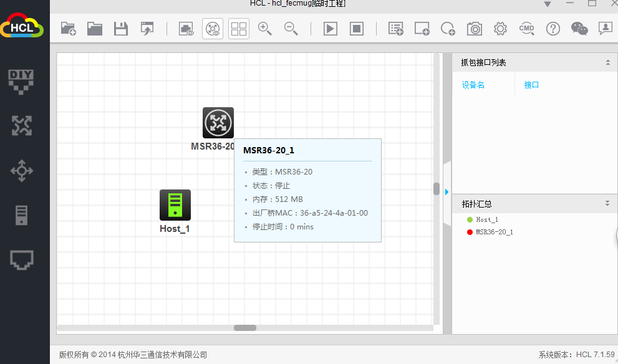Click the horizontal canvas scrollbar thumb
Screen dimensions: 618x364
coord(245,328)
